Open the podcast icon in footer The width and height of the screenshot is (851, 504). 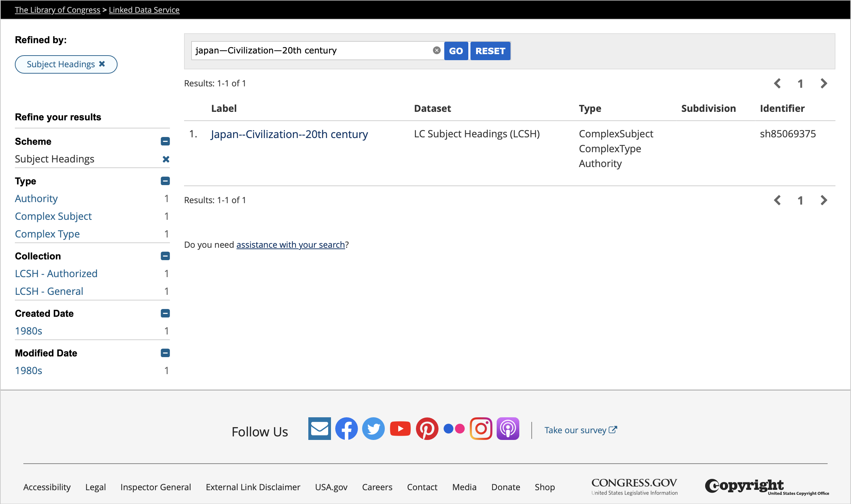point(508,429)
